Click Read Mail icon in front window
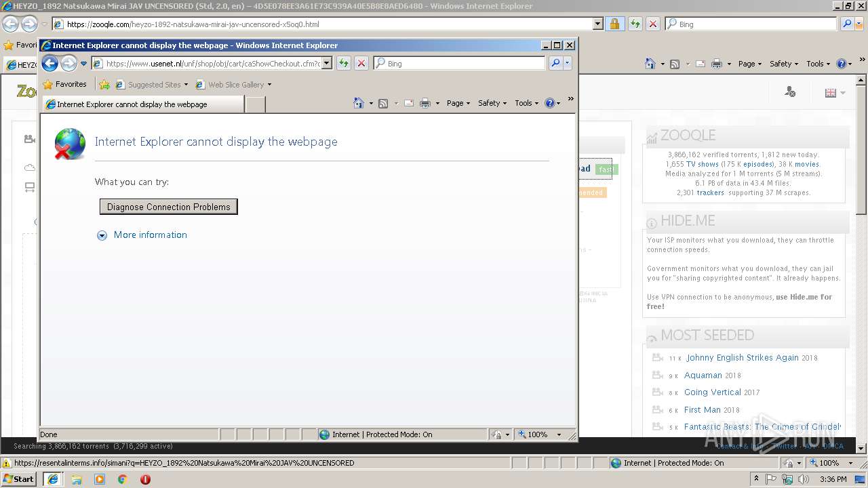868x488 pixels. pyautogui.click(x=409, y=103)
